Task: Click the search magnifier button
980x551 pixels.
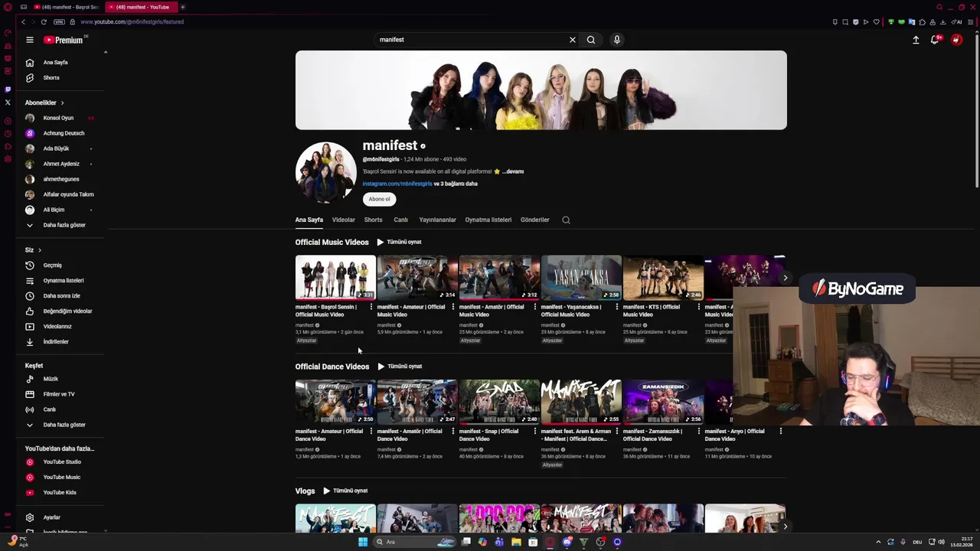Action: click(x=591, y=40)
